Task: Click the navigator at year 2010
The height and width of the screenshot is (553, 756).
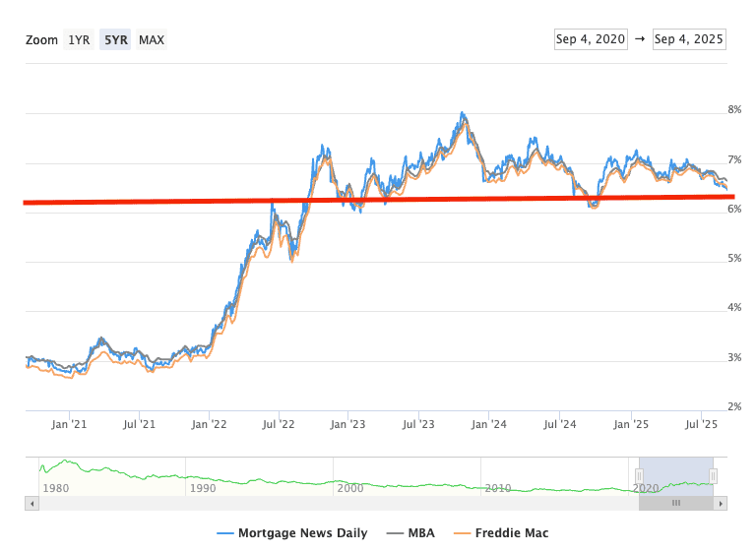Action: [x=498, y=488]
